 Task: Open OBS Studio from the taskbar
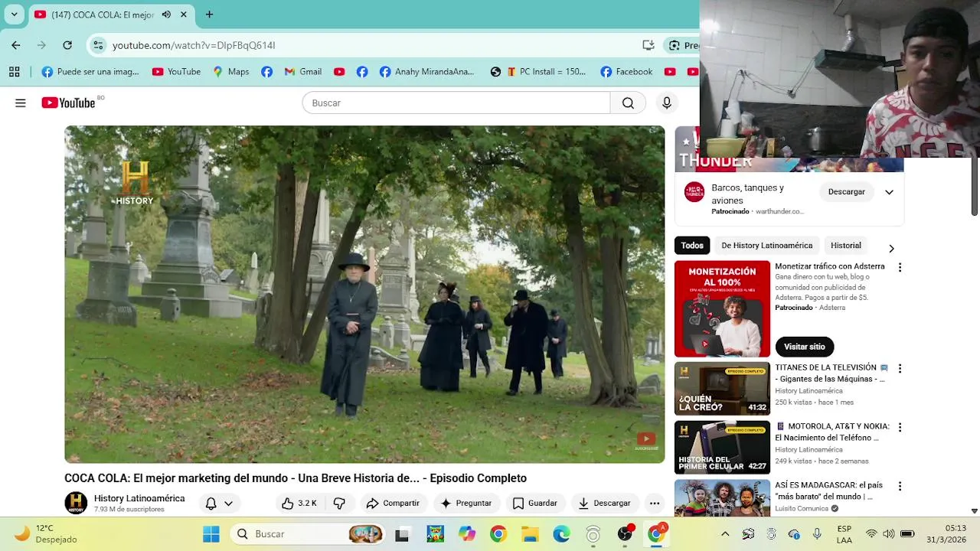click(x=625, y=533)
